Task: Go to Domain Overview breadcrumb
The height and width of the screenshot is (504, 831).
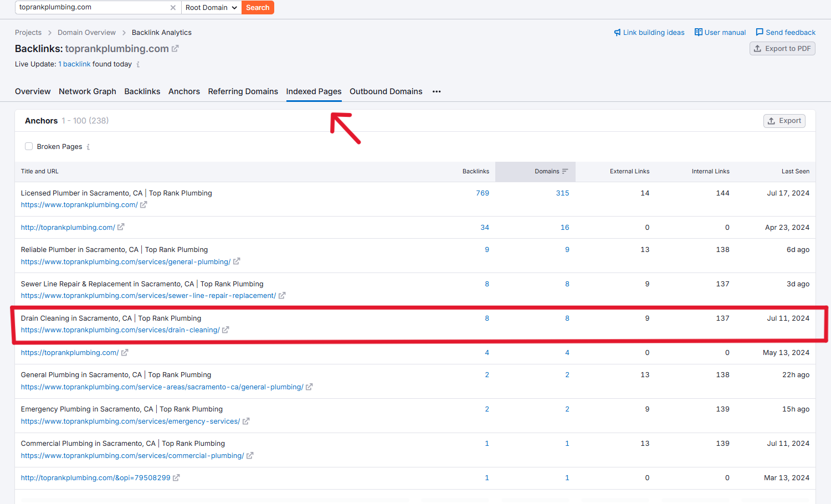Action: [x=87, y=33]
